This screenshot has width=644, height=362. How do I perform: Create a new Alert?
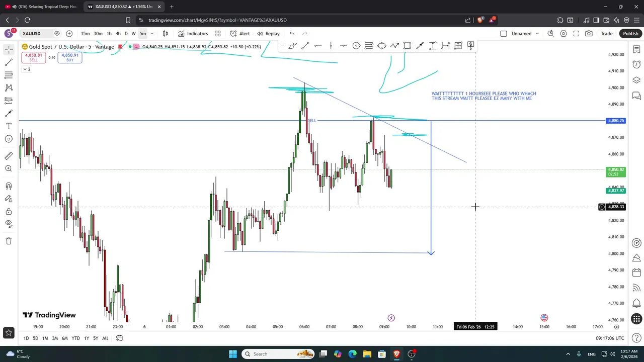click(240, 34)
